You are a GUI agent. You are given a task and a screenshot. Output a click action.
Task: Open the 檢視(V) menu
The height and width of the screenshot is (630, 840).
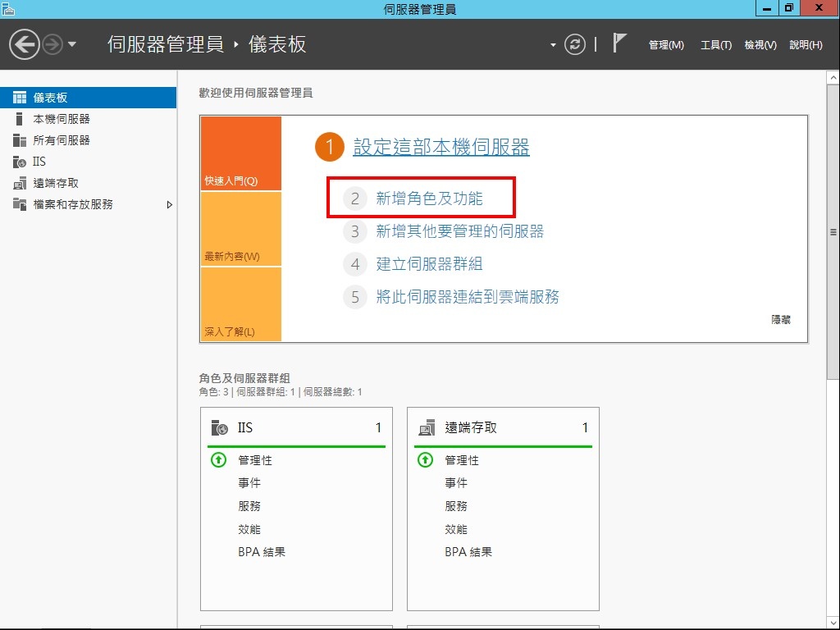tap(760, 45)
